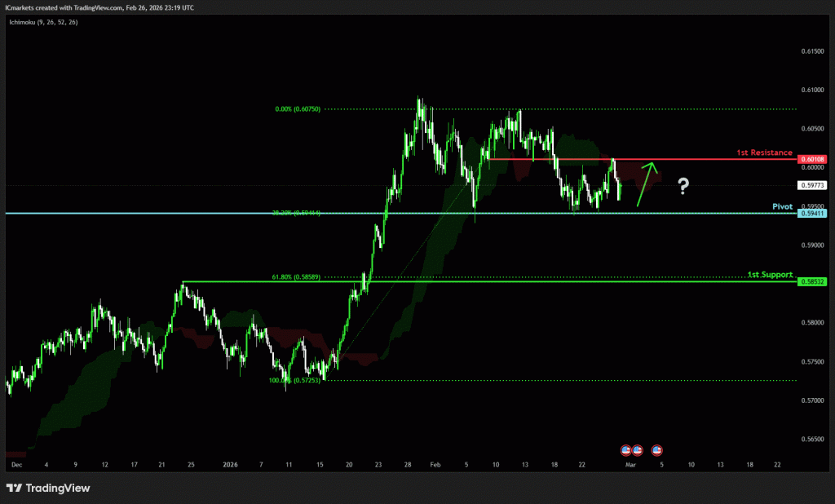The image size is (835, 504).
Task: Click the 0.61500 value on price axis
Action: pyautogui.click(x=813, y=51)
